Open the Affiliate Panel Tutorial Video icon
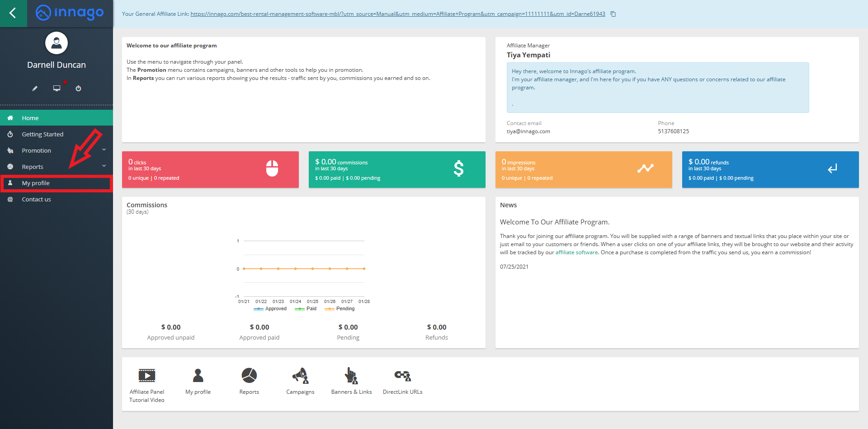The height and width of the screenshot is (429, 868). click(x=147, y=376)
